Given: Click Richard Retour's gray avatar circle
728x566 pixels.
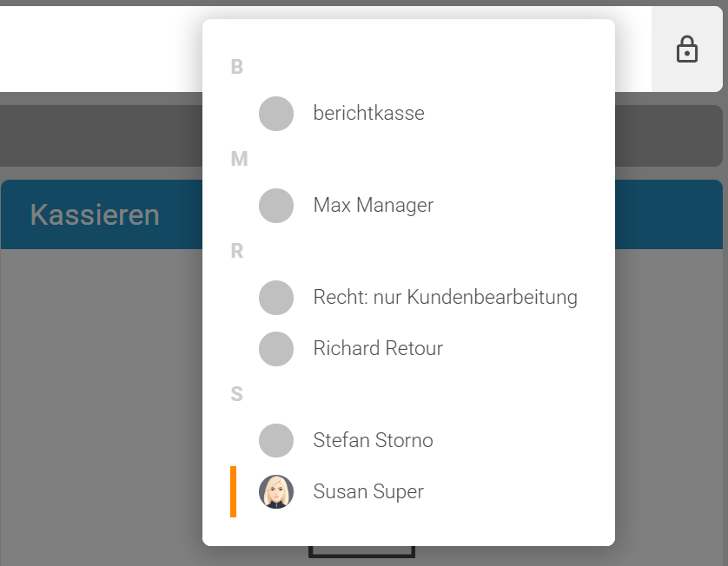Looking at the screenshot, I should tap(276, 349).
